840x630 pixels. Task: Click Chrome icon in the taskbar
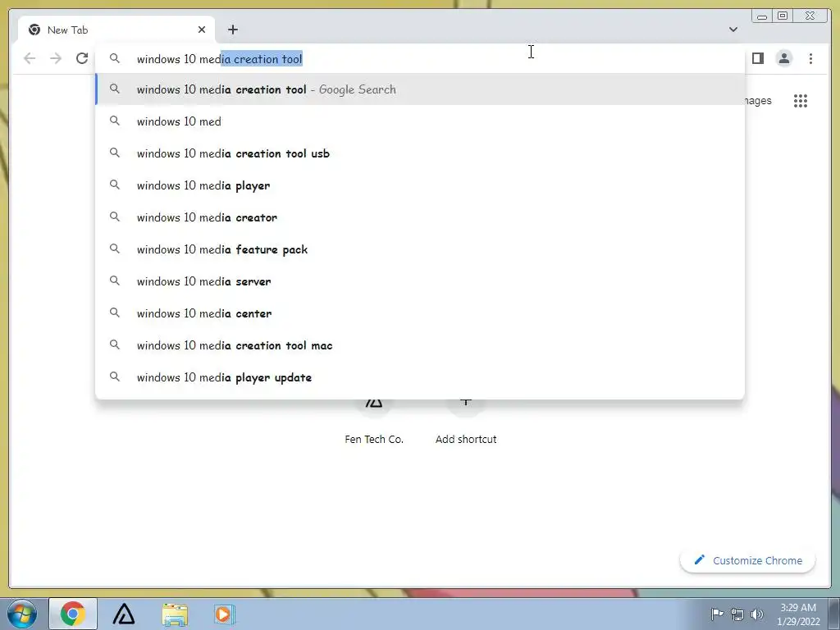click(73, 614)
